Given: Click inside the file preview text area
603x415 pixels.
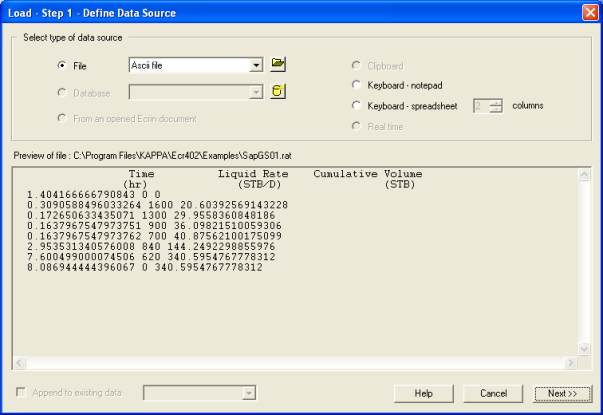Looking at the screenshot, I should tap(300, 280).
